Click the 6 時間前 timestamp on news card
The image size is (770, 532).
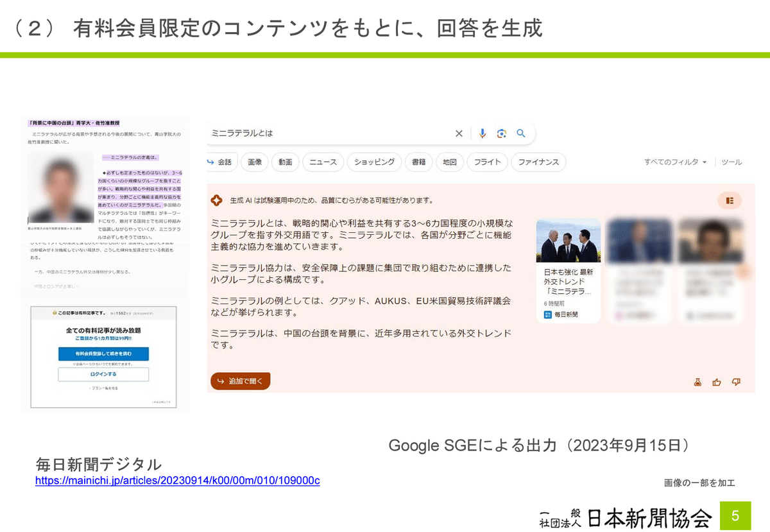point(554,303)
